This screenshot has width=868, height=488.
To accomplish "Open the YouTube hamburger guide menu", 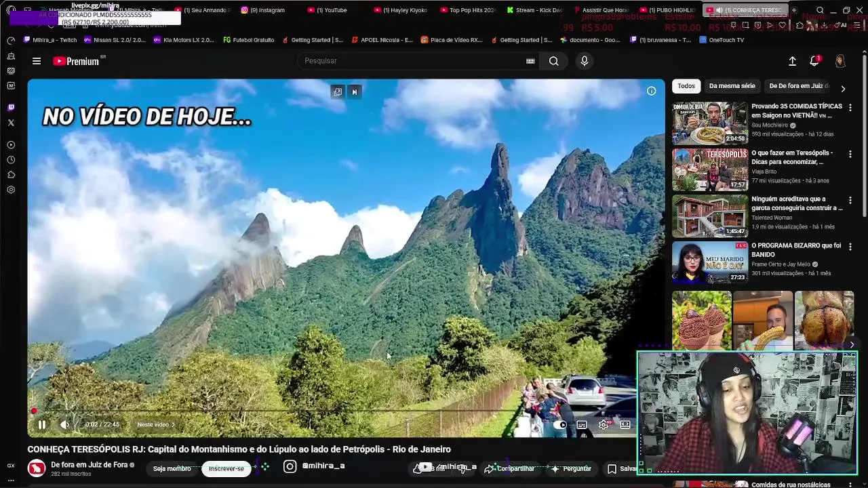I will pos(37,61).
